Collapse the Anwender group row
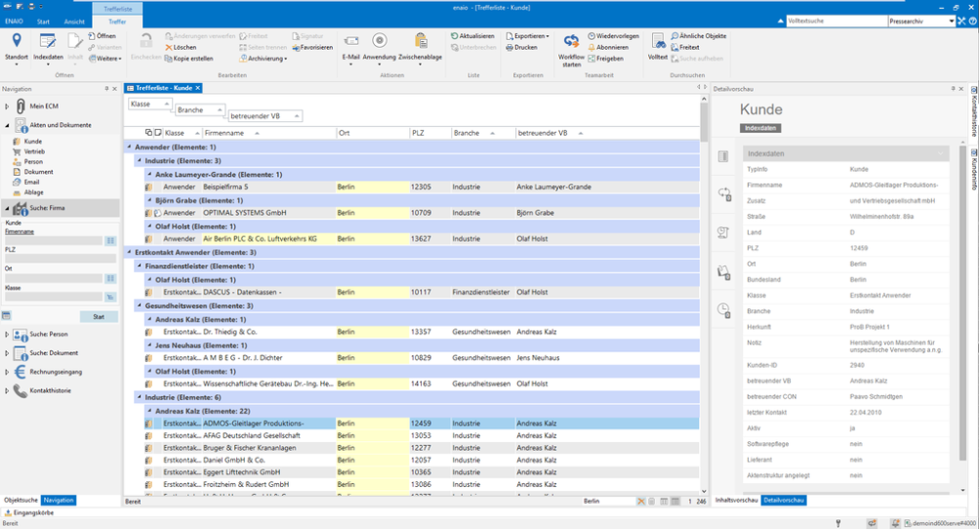This screenshot has height=531, width=980. click(129, 147)
